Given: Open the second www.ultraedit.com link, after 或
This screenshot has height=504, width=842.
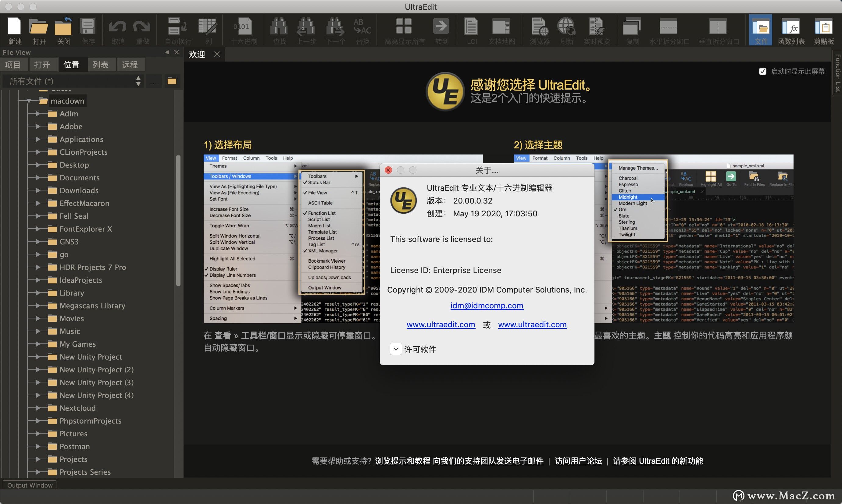Looking at the screenshot, I should click(532, 324).
